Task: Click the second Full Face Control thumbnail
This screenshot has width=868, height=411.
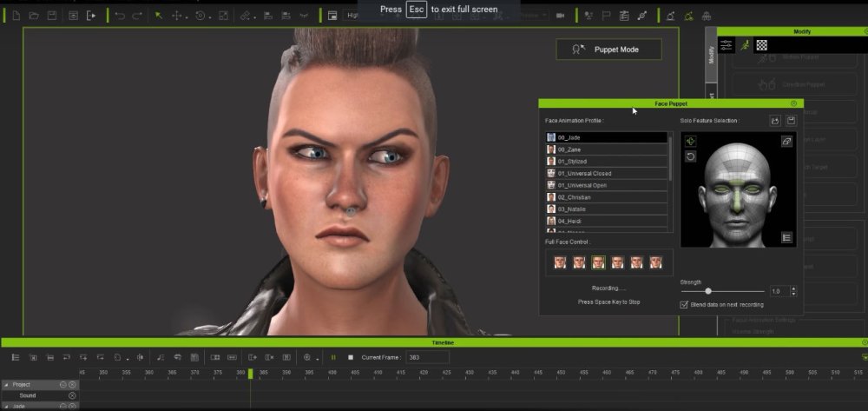Action: pos(579,262)
